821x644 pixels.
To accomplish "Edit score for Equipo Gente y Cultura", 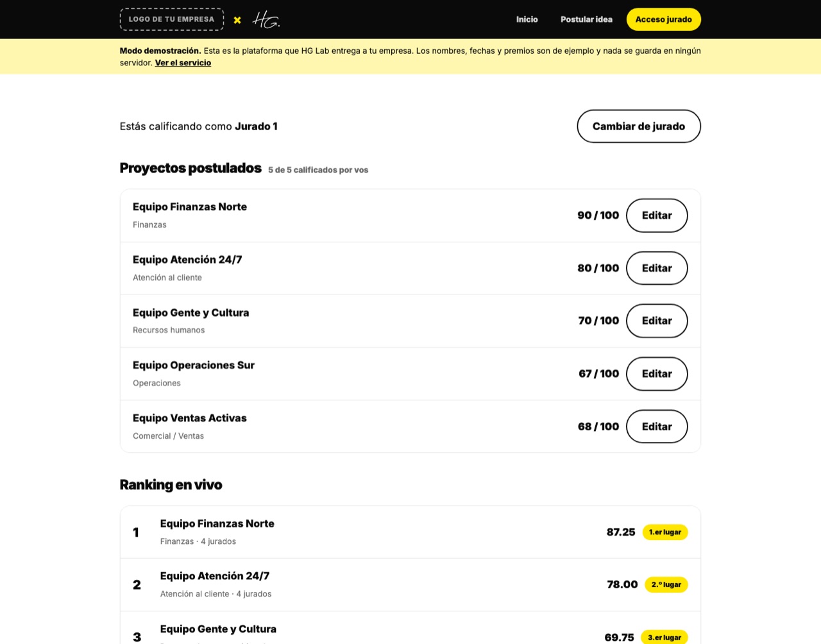I will pos(657,321).
